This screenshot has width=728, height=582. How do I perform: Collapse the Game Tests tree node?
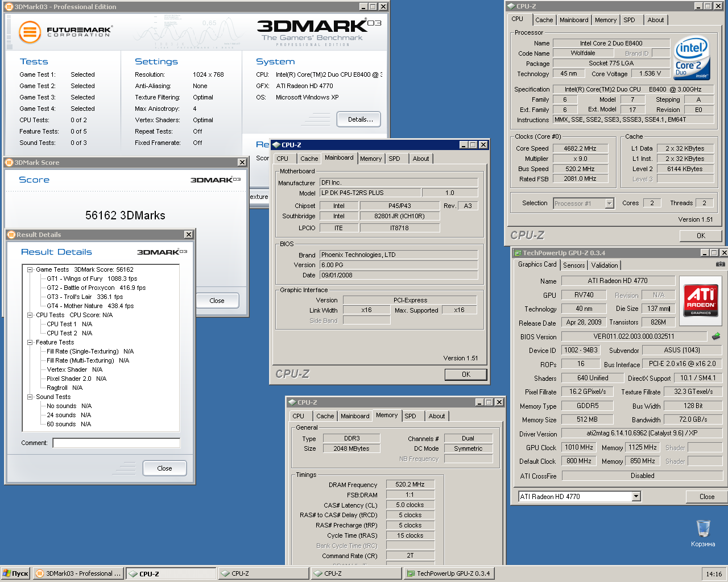(x=30, y=269)
